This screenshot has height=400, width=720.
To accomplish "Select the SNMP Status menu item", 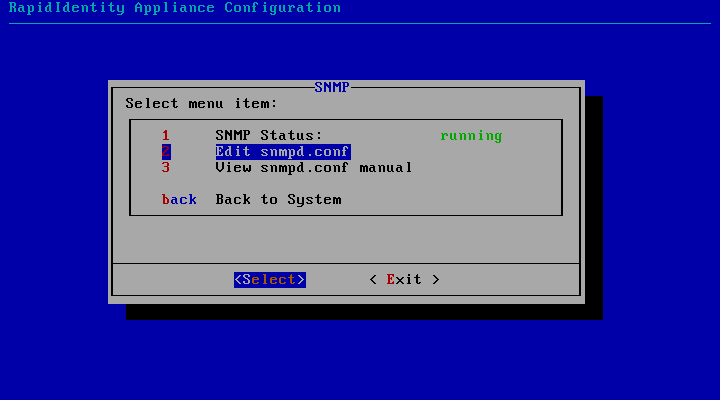I will coord(269,135).
